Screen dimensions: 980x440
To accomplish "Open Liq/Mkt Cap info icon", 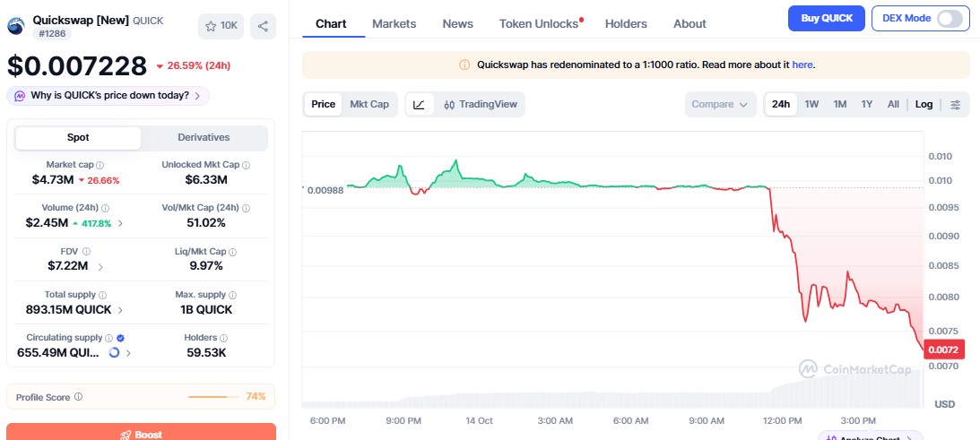I will [x=232, y=252].
